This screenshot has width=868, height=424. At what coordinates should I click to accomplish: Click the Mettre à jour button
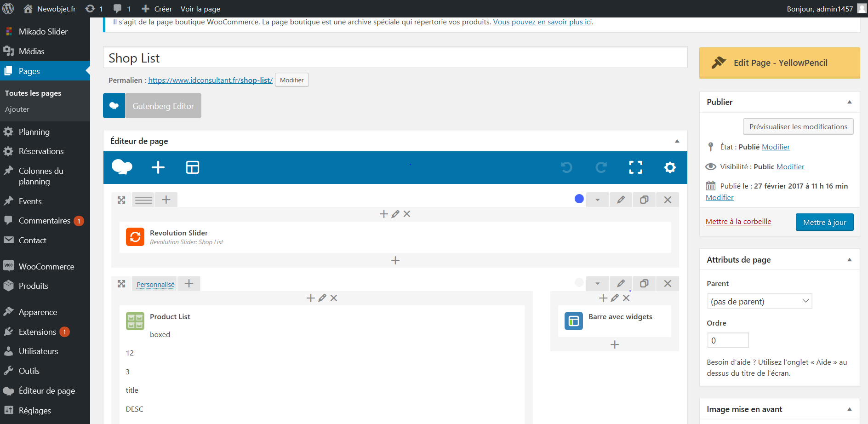click(824, 222)
